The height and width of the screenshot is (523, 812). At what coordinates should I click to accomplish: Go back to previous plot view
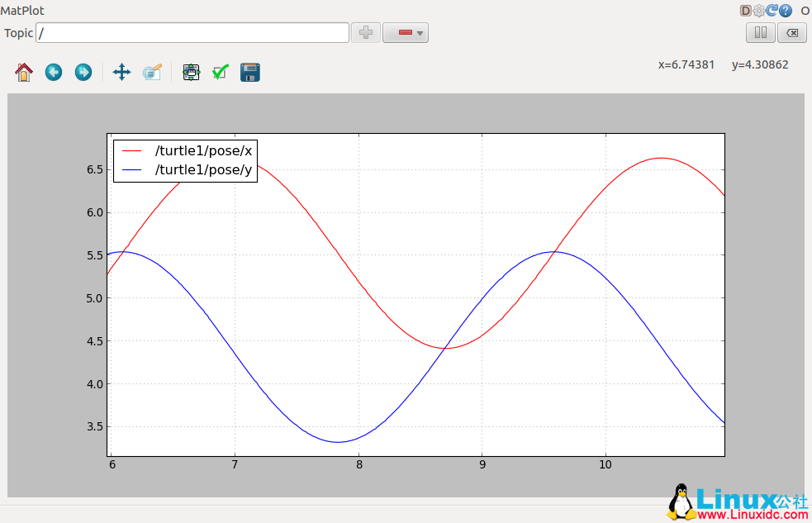54,72
